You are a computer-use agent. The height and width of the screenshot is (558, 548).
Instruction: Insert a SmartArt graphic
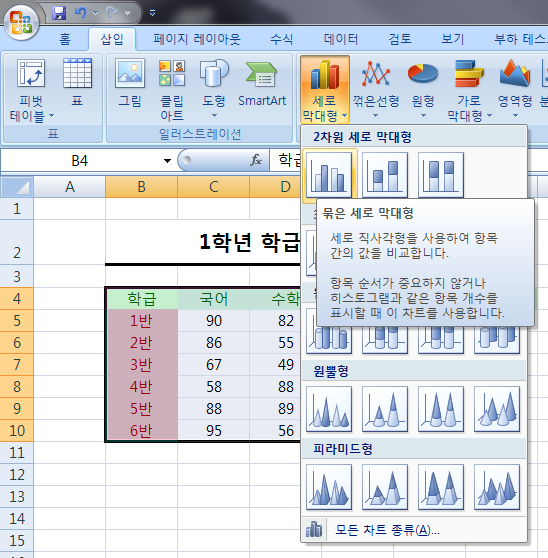[x=262, y=83]
